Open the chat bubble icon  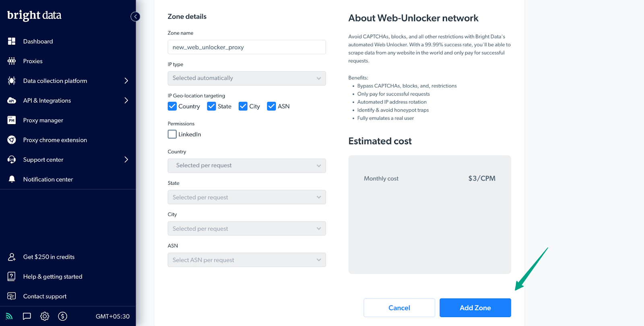[x=27, y=316]
